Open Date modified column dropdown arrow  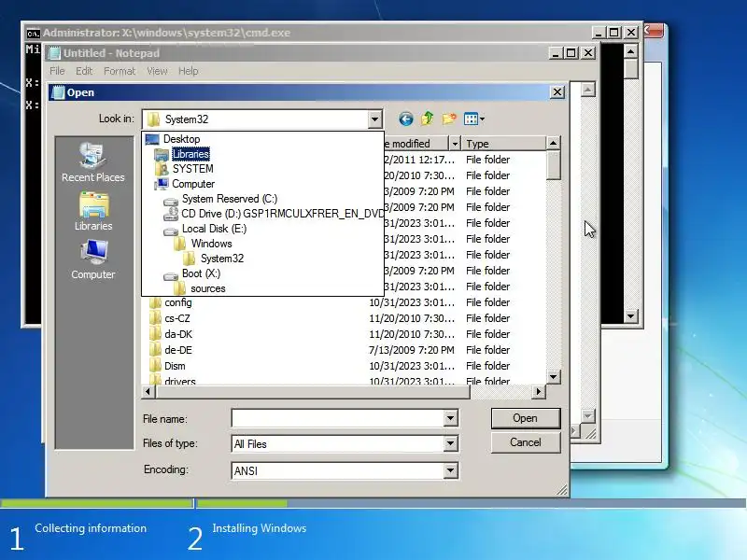pos(455,144)
